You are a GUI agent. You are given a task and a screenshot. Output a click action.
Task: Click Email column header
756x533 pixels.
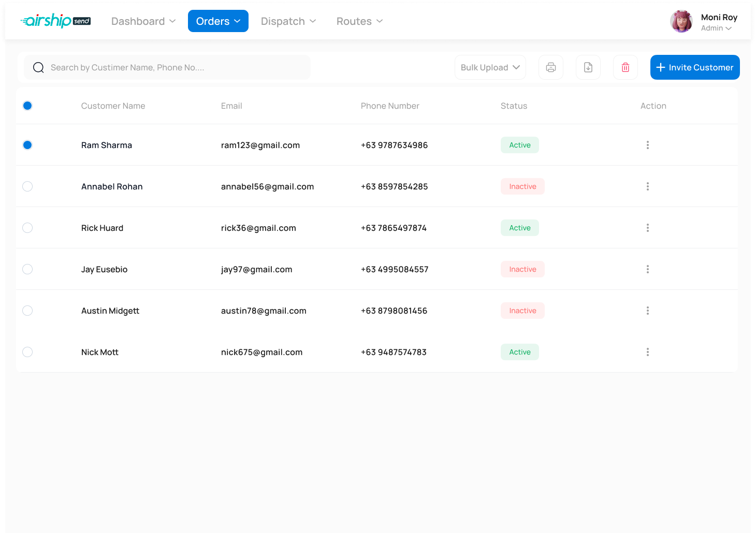coord(231,106)
